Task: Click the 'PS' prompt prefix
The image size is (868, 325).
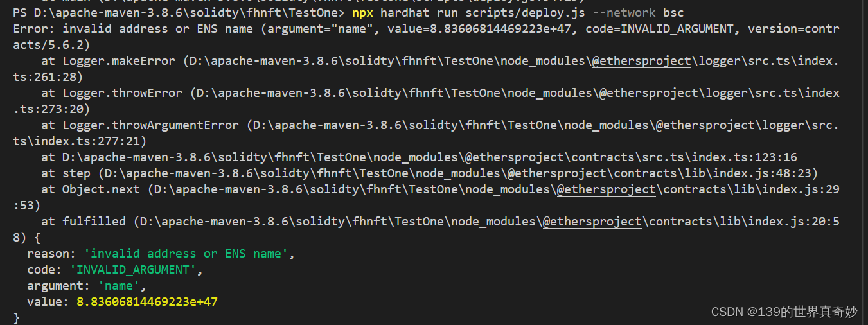Action: (x=20, y=13)
